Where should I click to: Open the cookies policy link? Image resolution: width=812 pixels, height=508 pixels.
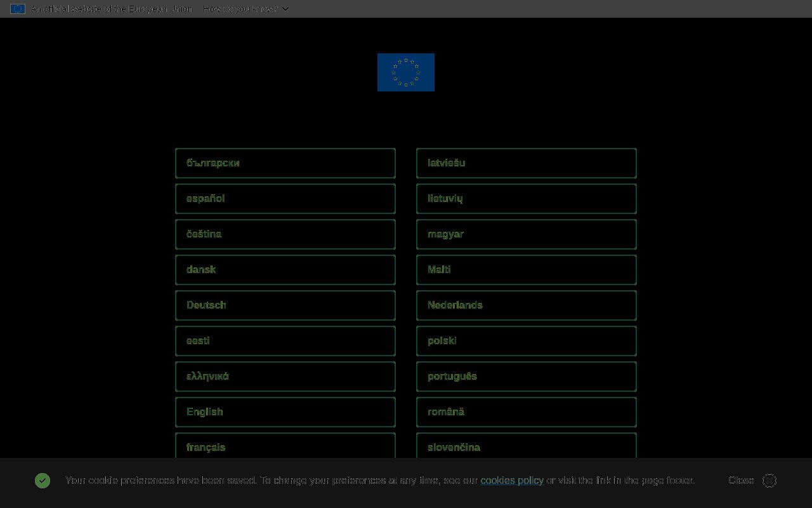coord(512,481)
